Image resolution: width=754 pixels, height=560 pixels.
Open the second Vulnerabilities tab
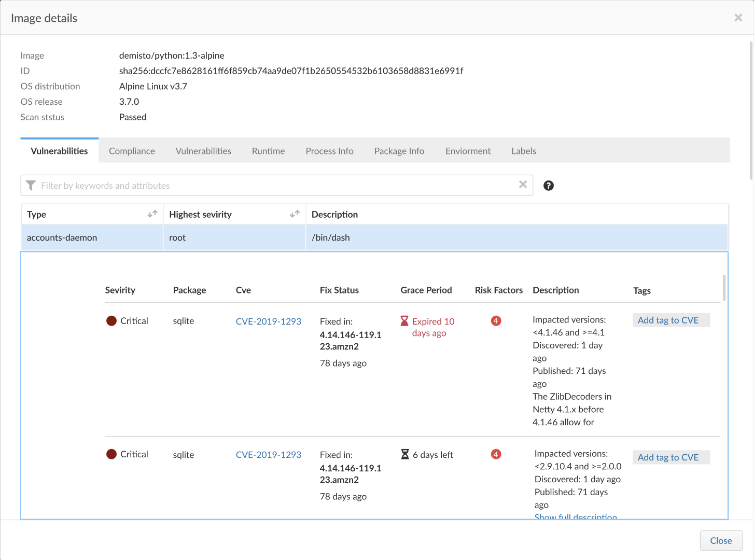click(x=203, y=151)
